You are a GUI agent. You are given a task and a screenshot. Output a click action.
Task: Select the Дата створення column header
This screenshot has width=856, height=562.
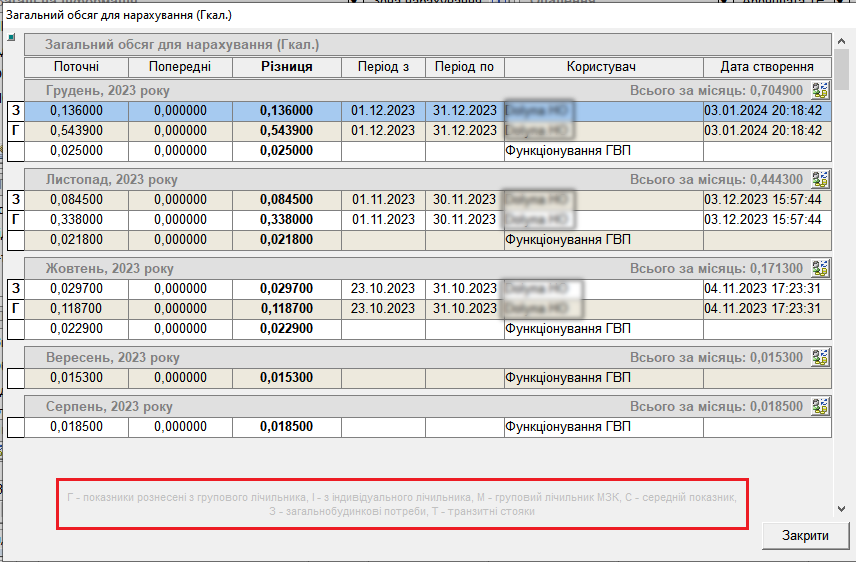[x=767, y=67]
